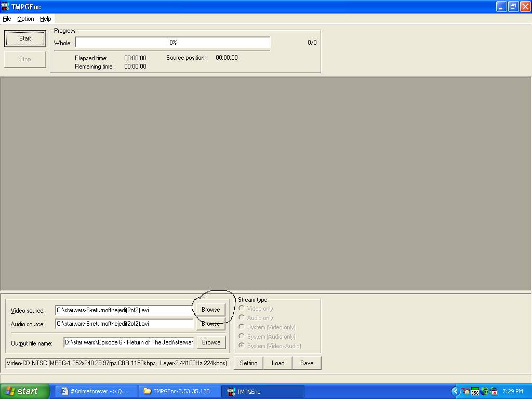The image size is (532, 399).
Task: Click the Windows Start button
Action: (x=23, y=391)
